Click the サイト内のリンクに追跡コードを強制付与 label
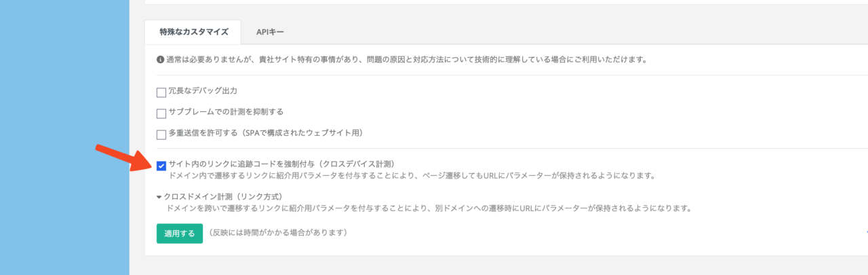The height and width of the screenshot is (275, 868). (281, 164)
